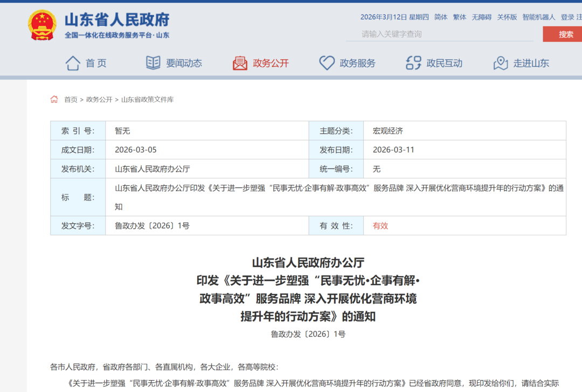Go to 山东省政策文件库 breadcrumb link
Viewport: 582px width, 392px height.
click(x=147, y=100)
